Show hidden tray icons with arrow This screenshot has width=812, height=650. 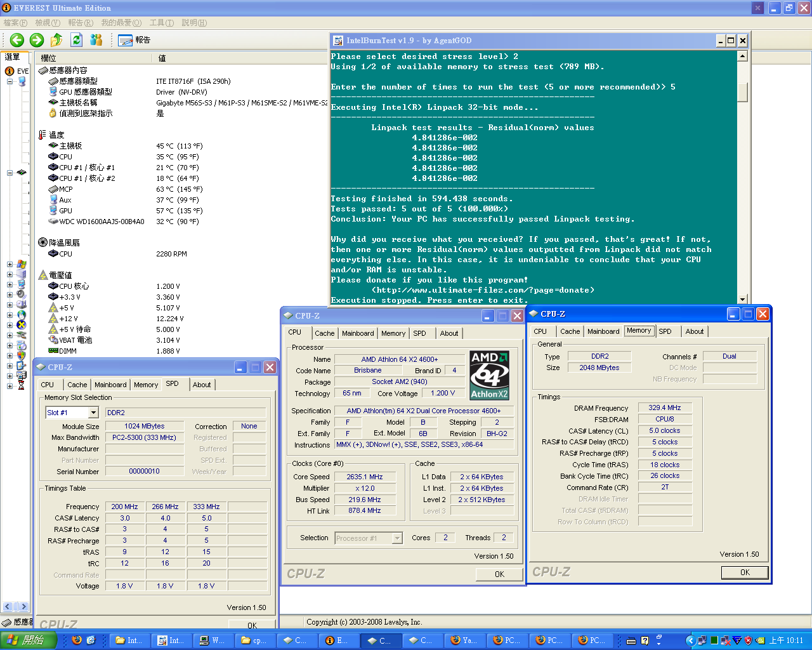click(690, 640)
